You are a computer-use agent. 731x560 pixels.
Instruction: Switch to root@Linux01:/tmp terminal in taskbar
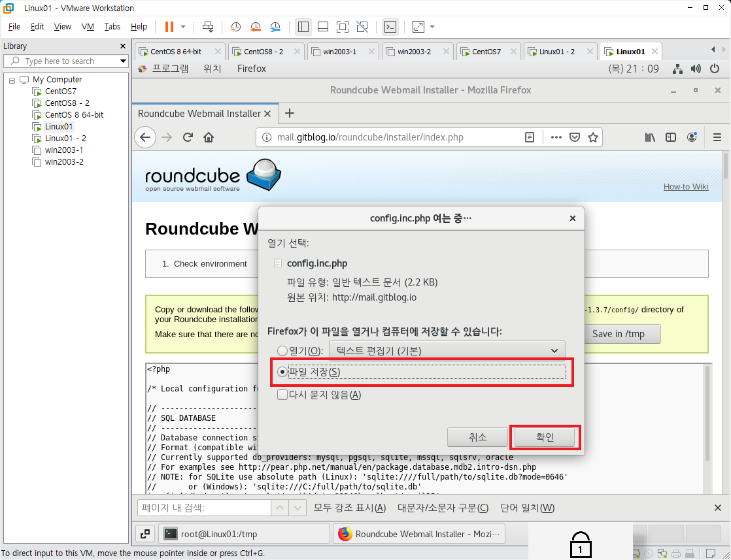point(244,534)
